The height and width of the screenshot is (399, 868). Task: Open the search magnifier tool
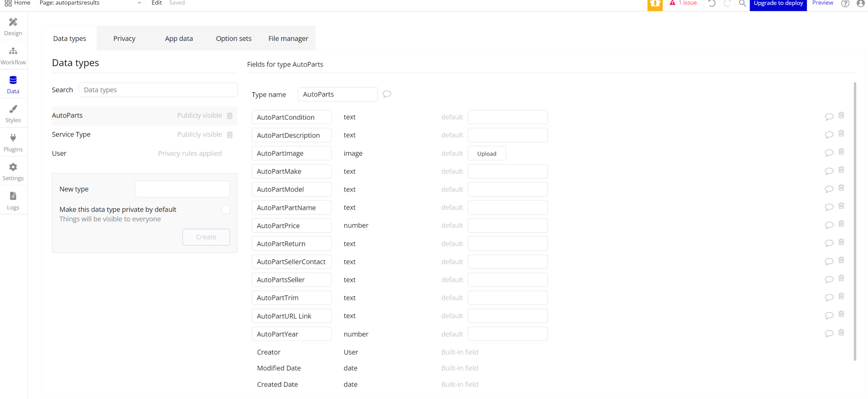[x=742, y=3]
